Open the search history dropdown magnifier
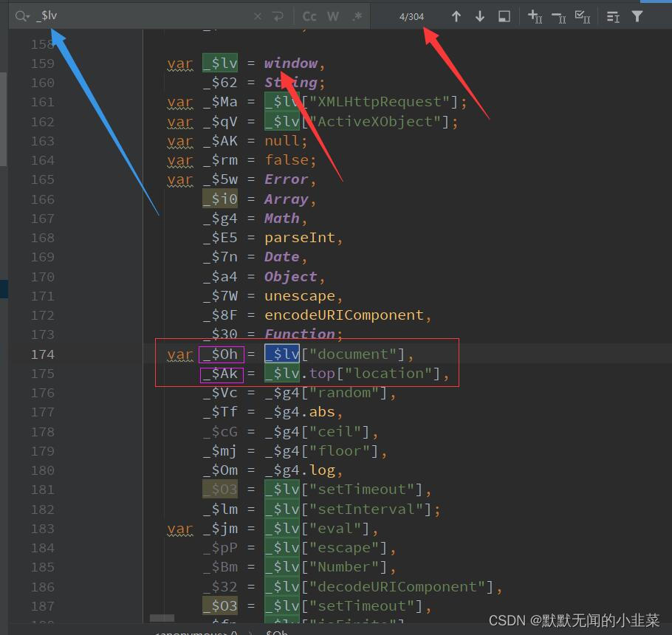Viewport: 672px width, 635px height. tap(22, 16)
